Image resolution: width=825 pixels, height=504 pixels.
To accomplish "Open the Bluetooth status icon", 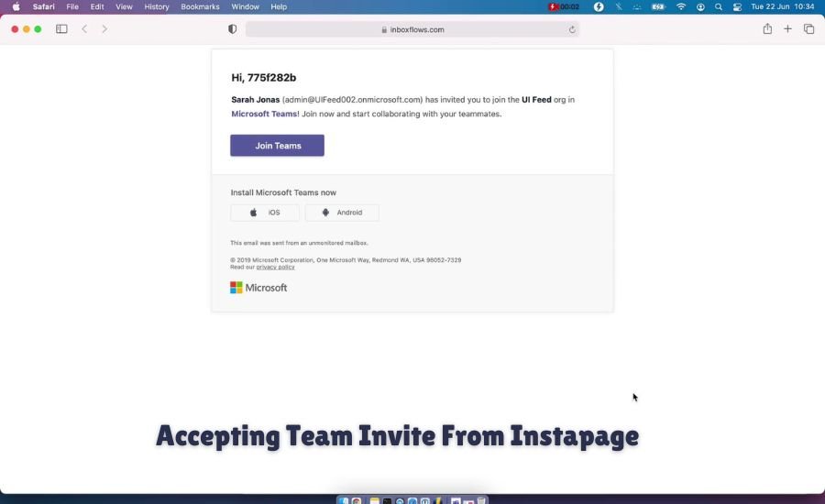I will [619, 6].
